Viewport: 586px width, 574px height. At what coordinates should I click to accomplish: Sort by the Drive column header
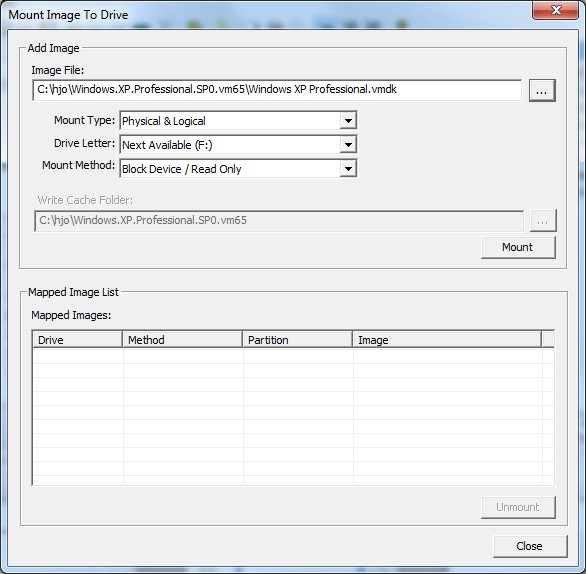[x=77, y=339]
